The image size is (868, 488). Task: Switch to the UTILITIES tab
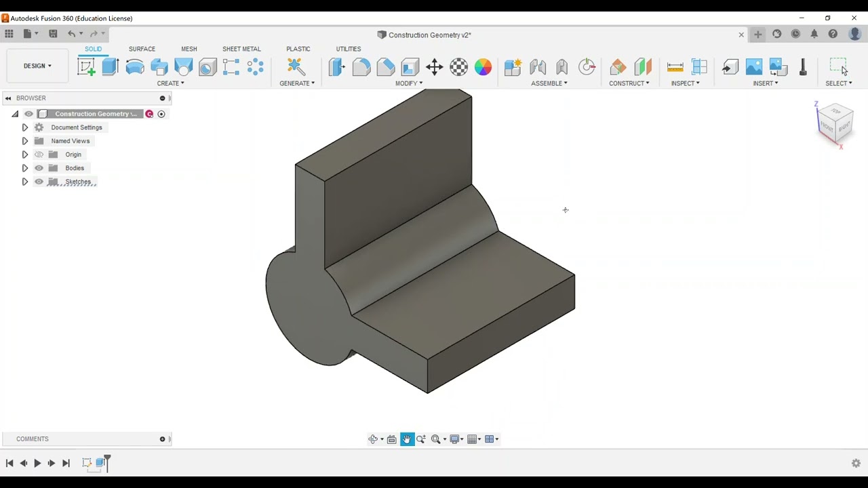(349, 49)
